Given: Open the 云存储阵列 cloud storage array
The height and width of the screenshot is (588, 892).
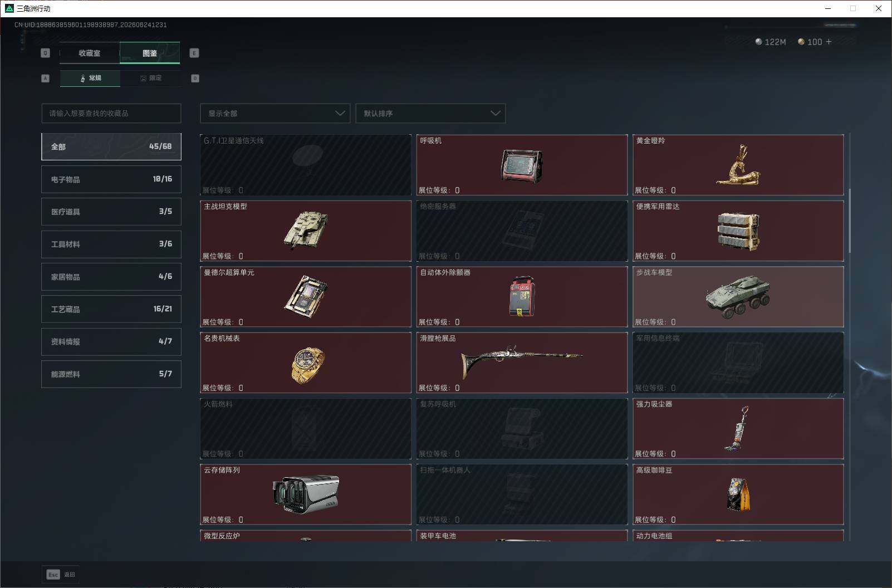Looking at the screenshot, I should 306,494.
